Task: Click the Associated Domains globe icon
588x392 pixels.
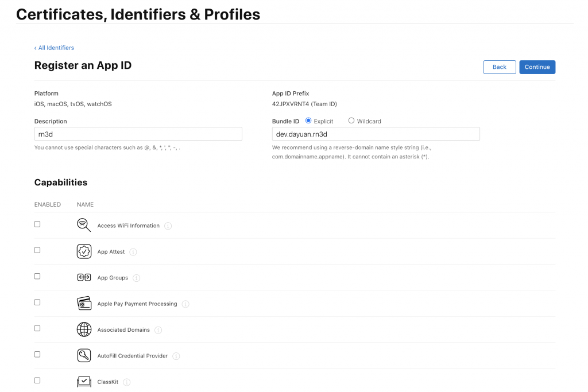Action: pyautogui.click(x=84, y=329)
